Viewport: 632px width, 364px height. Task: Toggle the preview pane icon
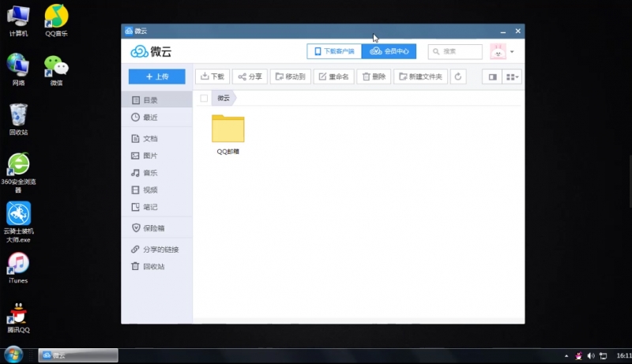pos(492,77)
